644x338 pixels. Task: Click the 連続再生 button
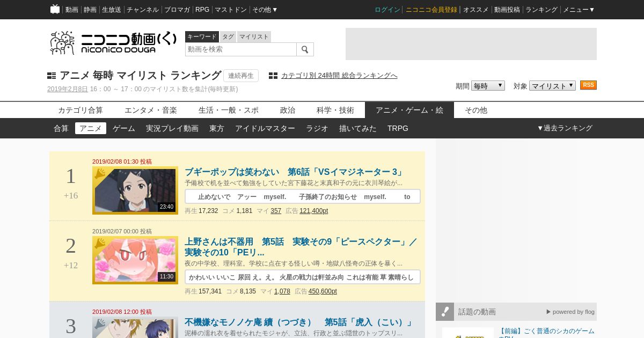(241, 76)
